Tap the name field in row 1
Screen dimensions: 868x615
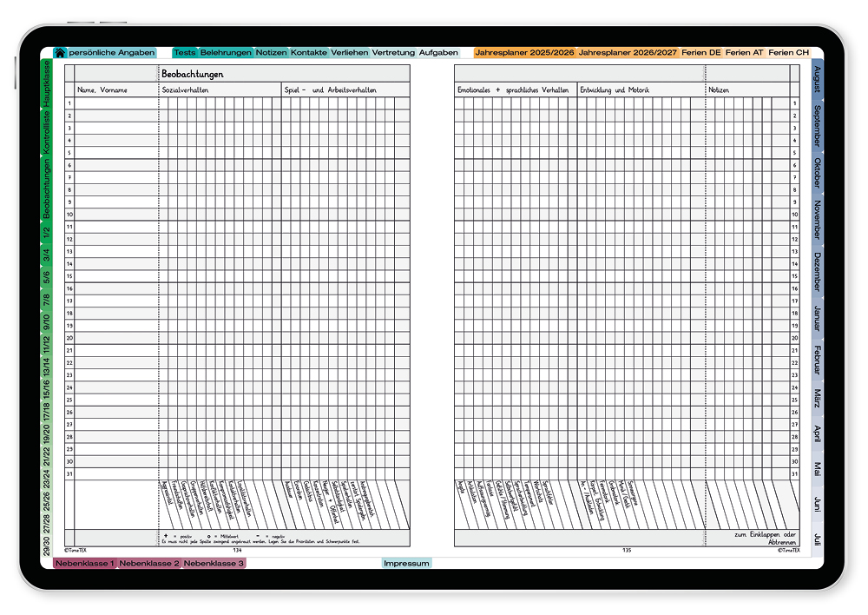pyautogui.click(x=117, y=103)
